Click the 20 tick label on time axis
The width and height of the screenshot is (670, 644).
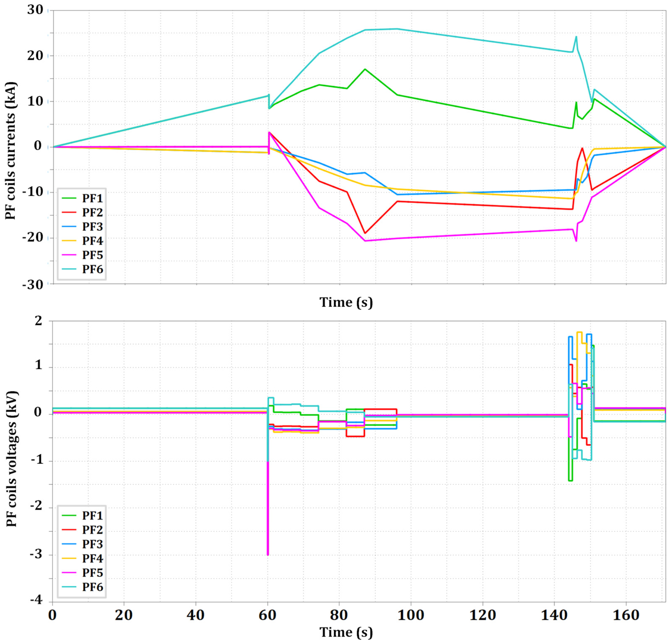pyautogui.click(x=123, y=615)
